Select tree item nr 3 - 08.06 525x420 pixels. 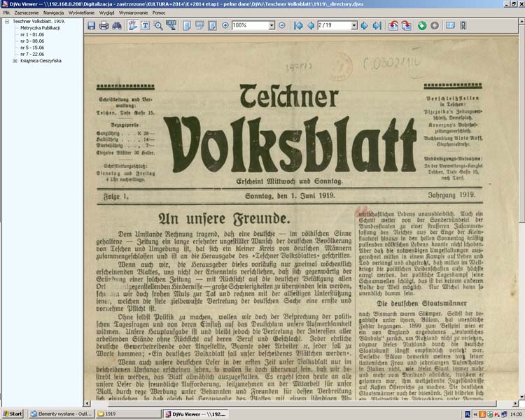click(32, 41)
